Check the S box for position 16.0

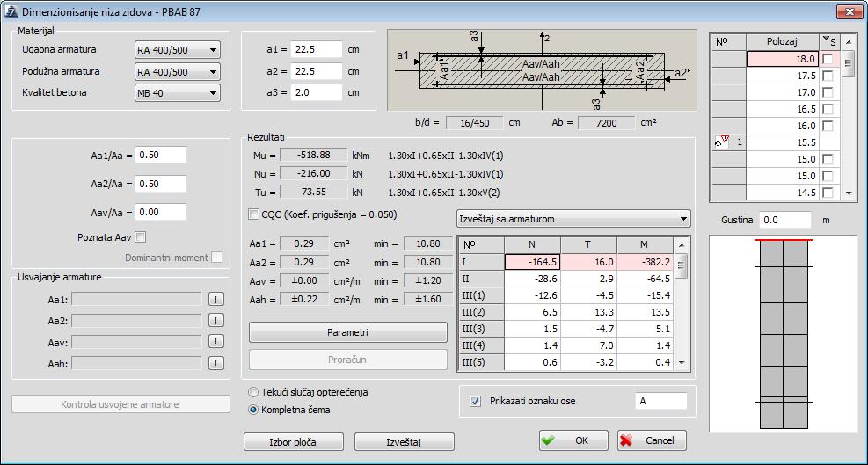tap(828, 126)
